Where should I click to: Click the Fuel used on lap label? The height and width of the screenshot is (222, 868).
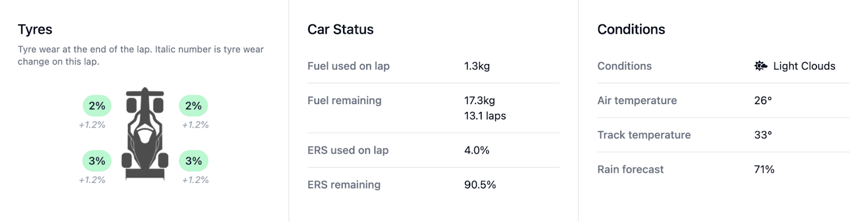(348, 66)
